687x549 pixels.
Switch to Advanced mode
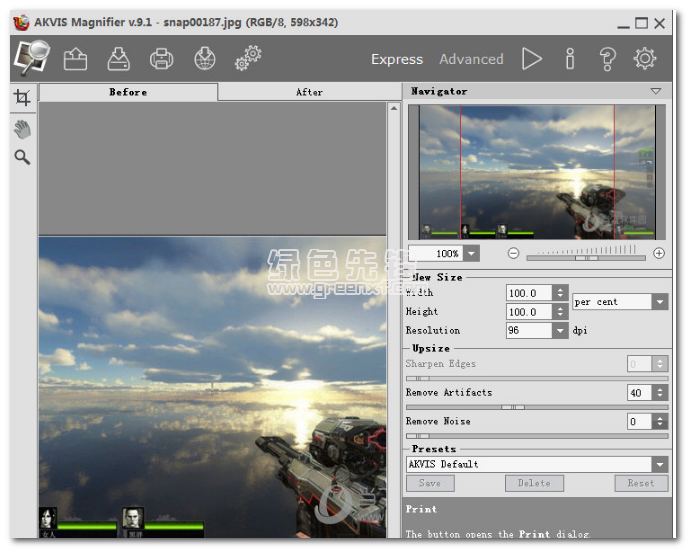471,59
